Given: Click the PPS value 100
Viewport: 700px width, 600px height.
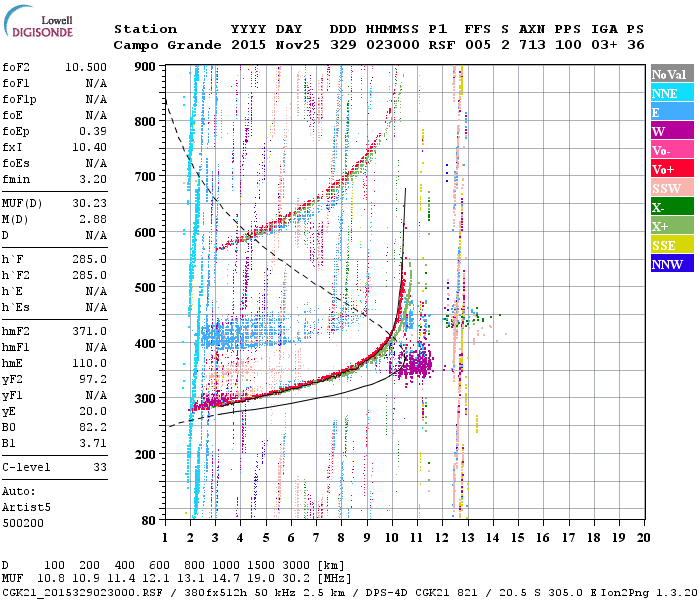Looking at the screenshot, I should tap(568, 45).
